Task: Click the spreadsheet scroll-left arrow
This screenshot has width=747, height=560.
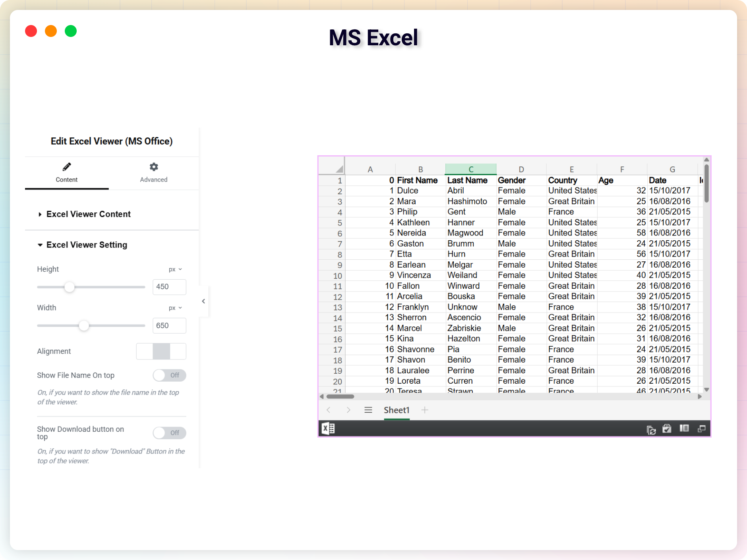Action: [x=322, y=396]
